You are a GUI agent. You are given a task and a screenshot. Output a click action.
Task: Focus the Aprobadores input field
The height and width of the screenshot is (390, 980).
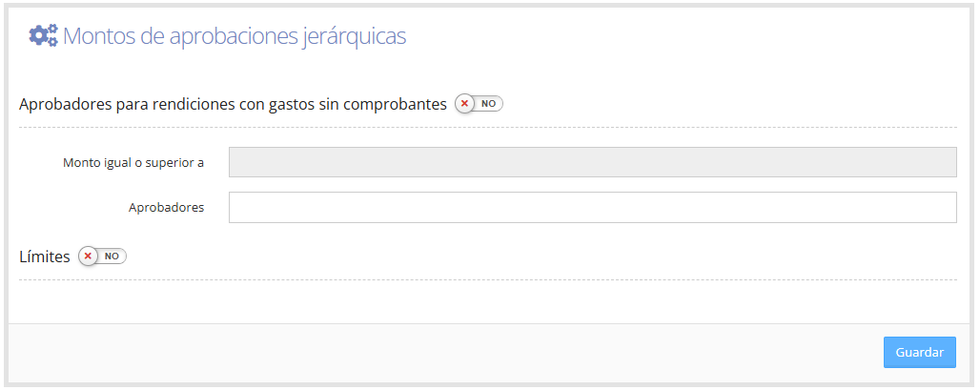coord(593,208)
